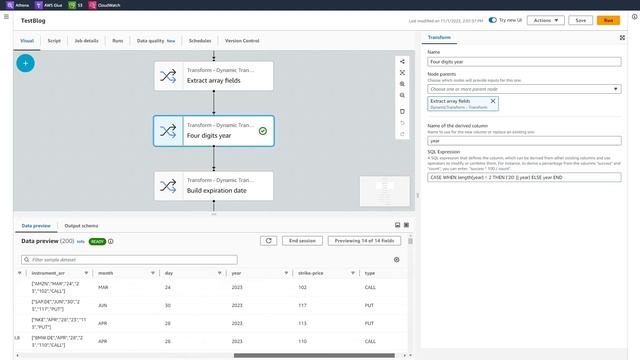Focus the derived column name field
The height and width of the screenshot is (360, 640).
click(524, 141)
